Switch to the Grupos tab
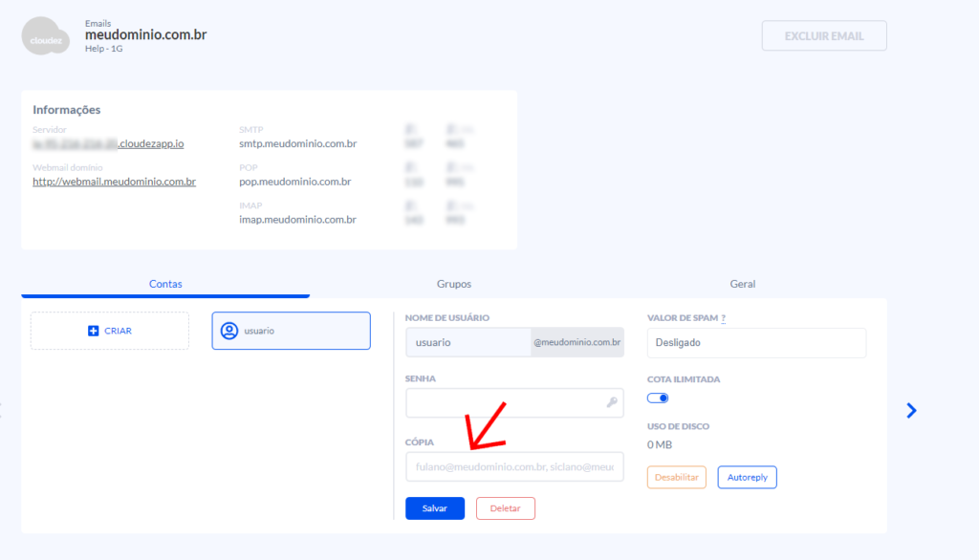The width and height of the screenshot is (979, 560). (x=454, y=284)
